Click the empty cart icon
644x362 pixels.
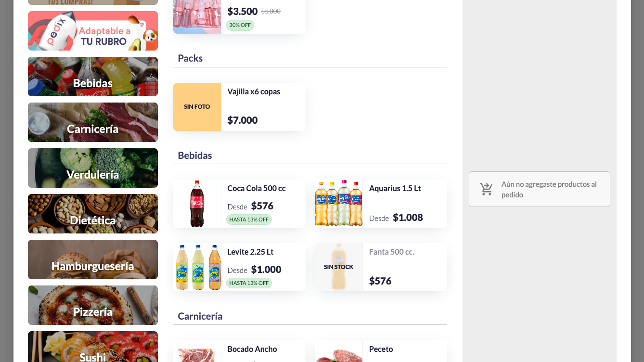pyautogui.click(x=487, y=189)
